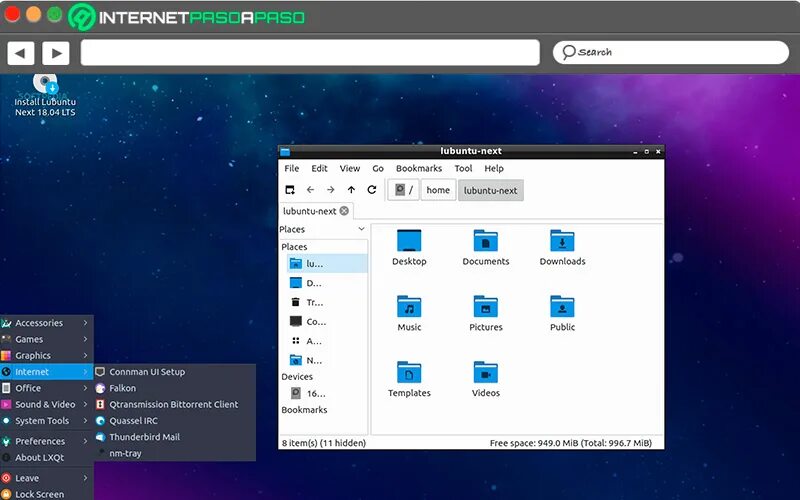
Task: Launch nm-tray
Action: tap(175, 454)
